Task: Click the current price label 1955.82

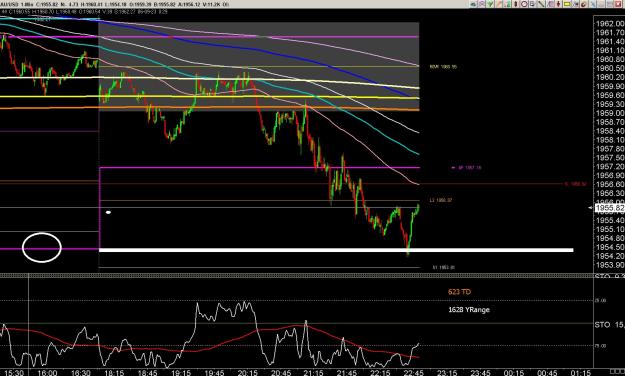Action: tap(609, 208)
